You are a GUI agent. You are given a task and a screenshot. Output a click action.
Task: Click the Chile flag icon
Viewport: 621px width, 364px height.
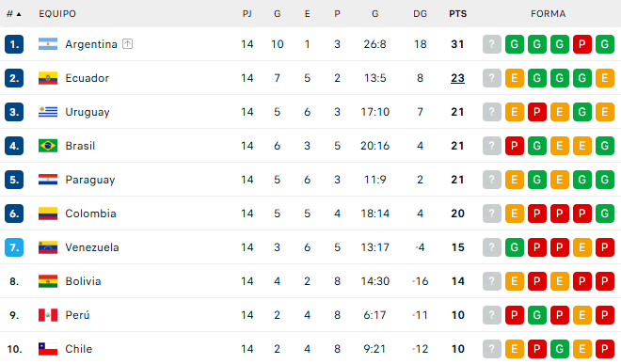pos(48,349)
